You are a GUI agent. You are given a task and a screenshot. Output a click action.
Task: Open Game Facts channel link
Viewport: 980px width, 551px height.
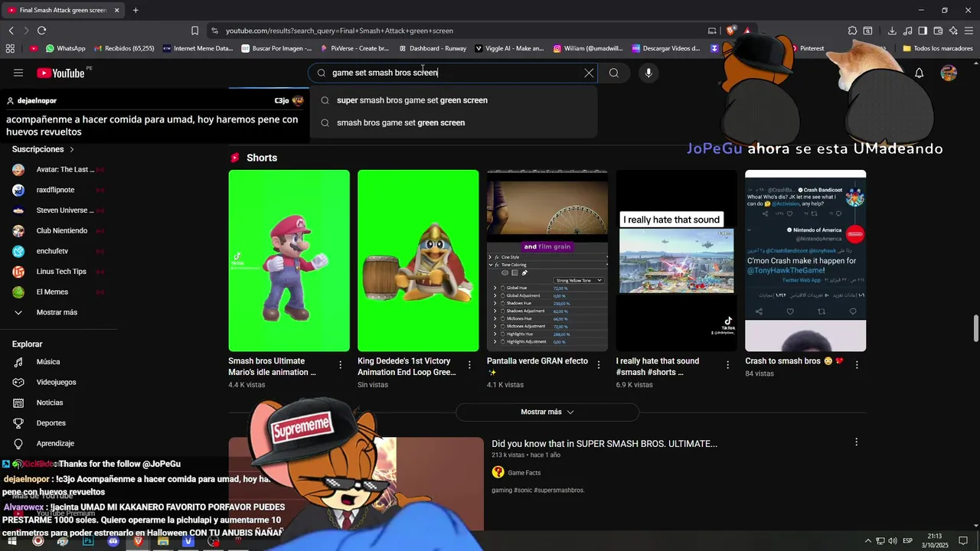pyautogui.click(x=524, y=473)
